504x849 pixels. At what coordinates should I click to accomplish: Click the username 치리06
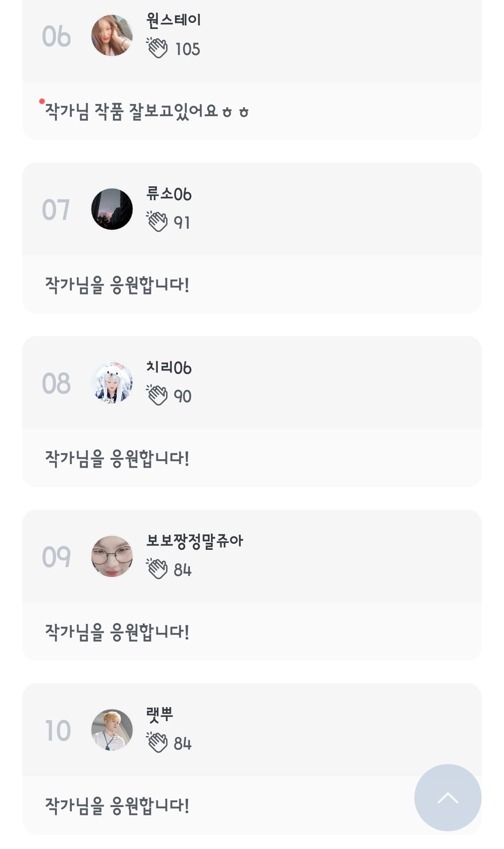(169, 367)
